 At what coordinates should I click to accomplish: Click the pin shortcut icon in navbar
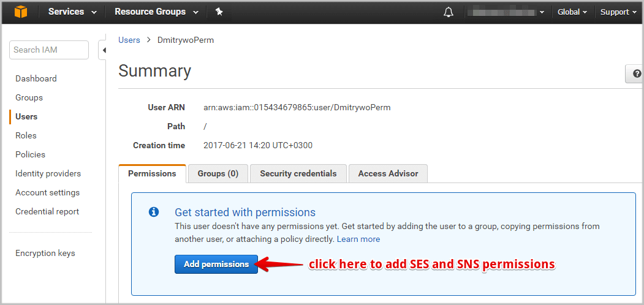[x=219, y=12]
